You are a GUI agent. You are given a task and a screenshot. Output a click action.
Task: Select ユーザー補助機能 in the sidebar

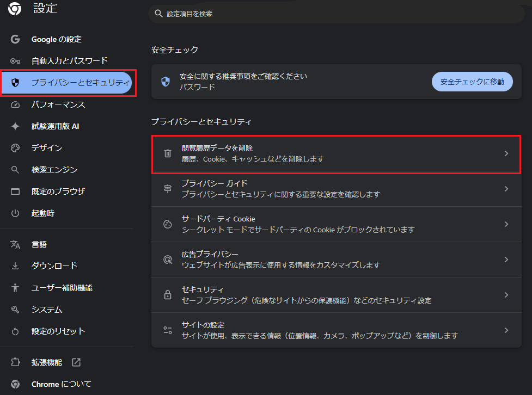point(62,288)
